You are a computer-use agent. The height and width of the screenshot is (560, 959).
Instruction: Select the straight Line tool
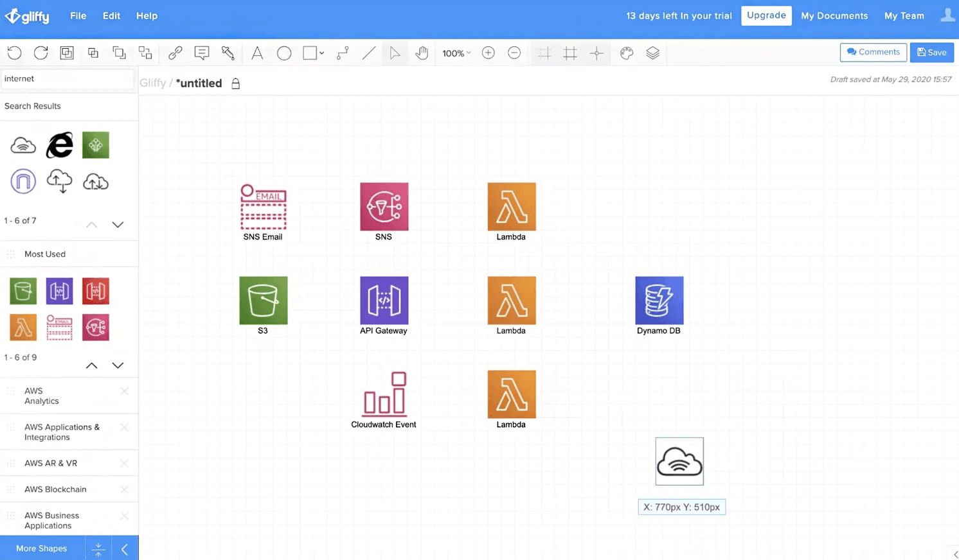tap(369, 53)
